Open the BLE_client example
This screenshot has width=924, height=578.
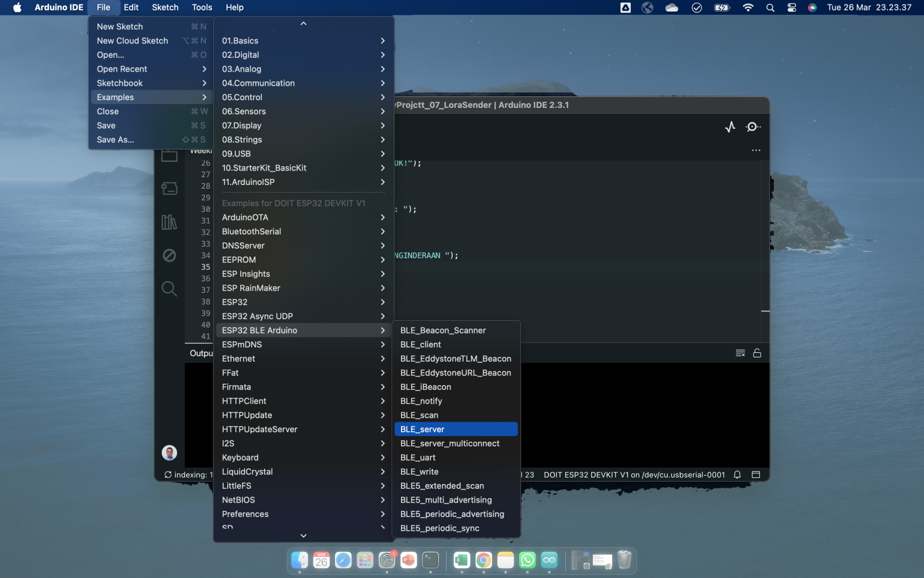pyautogui.click(x=456, y=345)
